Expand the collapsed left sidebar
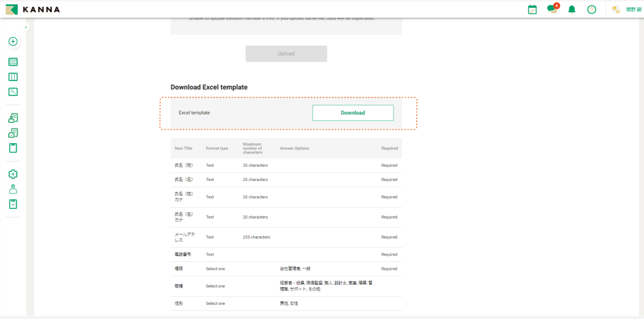Screen dimensions: 644x319 click(26, 27)
